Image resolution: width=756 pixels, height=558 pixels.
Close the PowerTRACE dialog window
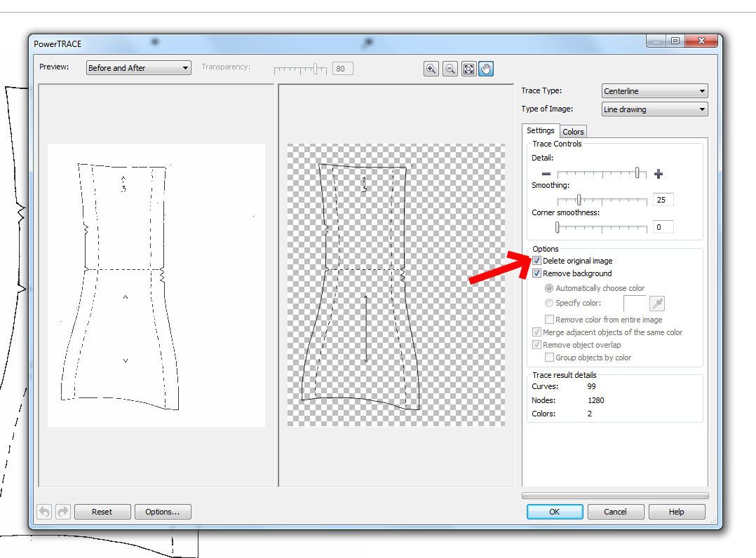click(x=701, y=41)
